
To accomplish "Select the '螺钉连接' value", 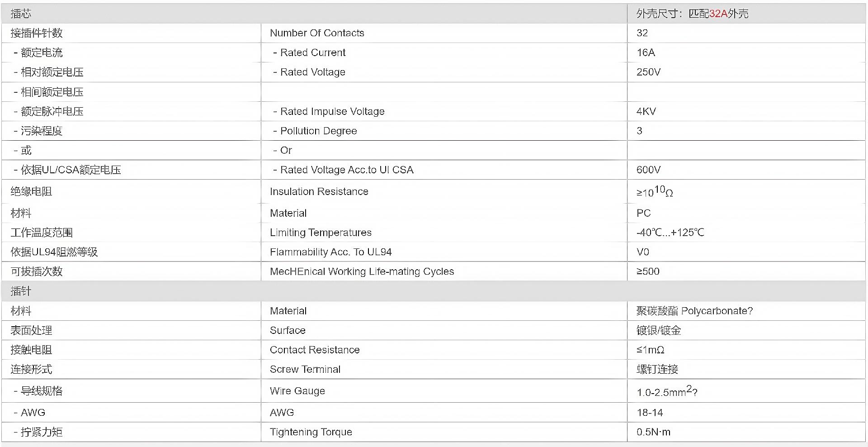I will pos(657,369).
